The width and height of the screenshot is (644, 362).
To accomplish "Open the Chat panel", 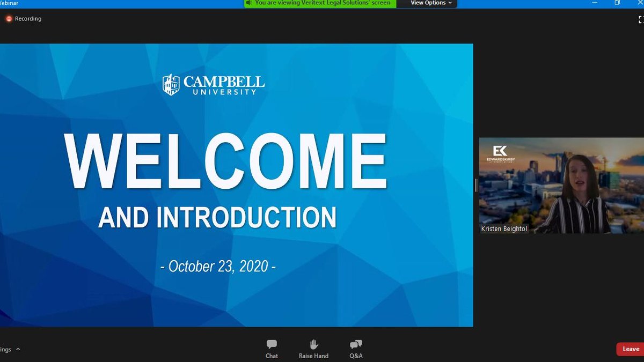I will coord(272,349).
